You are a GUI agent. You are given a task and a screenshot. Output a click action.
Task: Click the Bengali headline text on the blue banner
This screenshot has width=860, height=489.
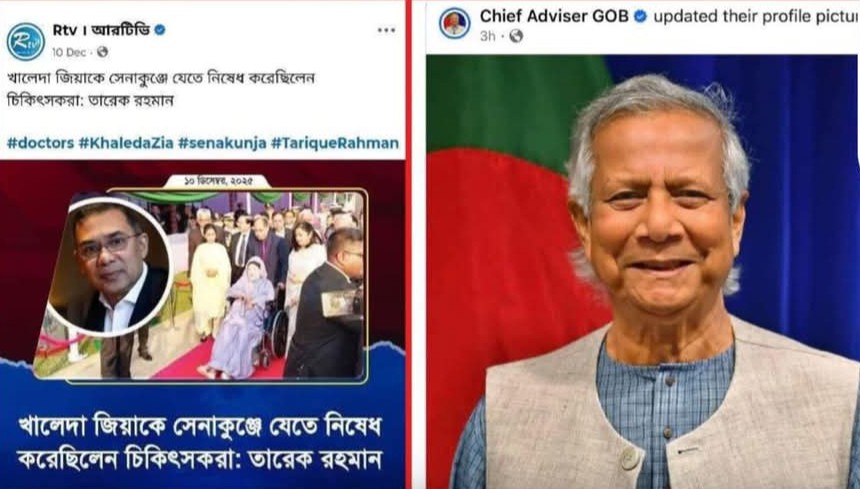(x=200, y=442)
